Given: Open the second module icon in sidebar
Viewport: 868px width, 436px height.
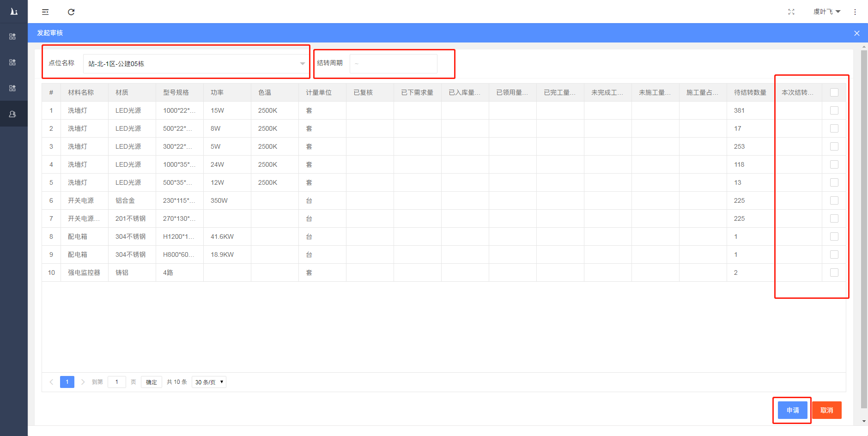Looking at the screenshot, I should [x=13, y=62].
